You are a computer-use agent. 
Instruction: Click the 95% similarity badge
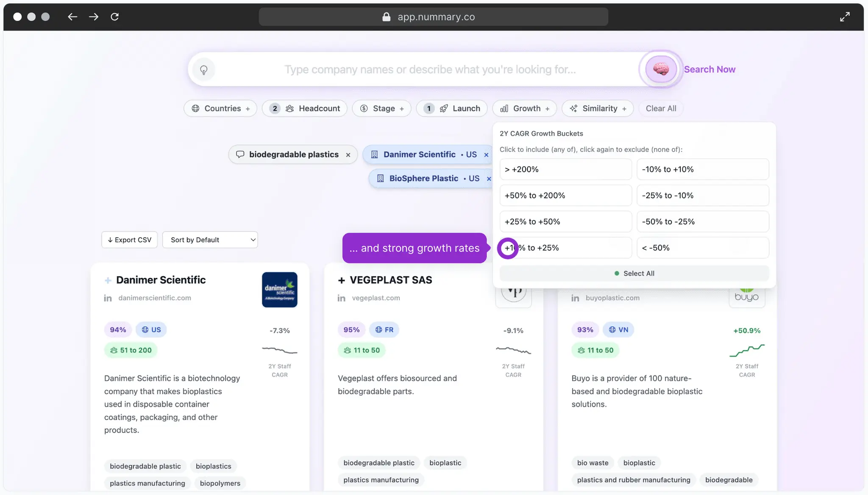click(351, 330)
